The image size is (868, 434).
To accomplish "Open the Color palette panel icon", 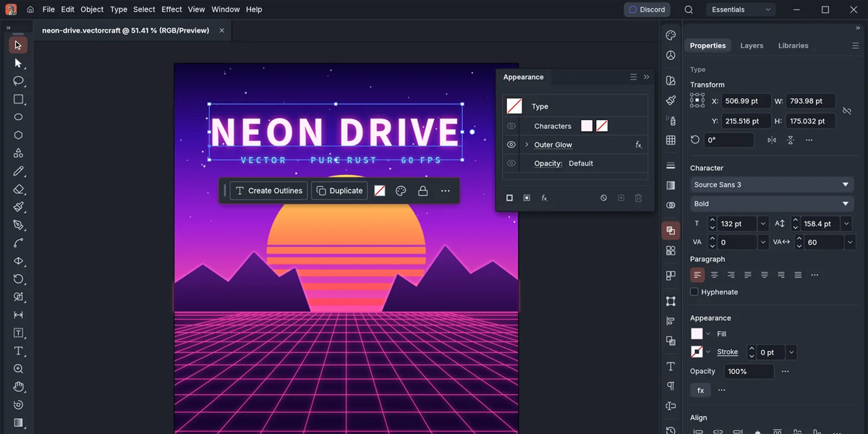I will pyautogui.click(x=671, y=35).
